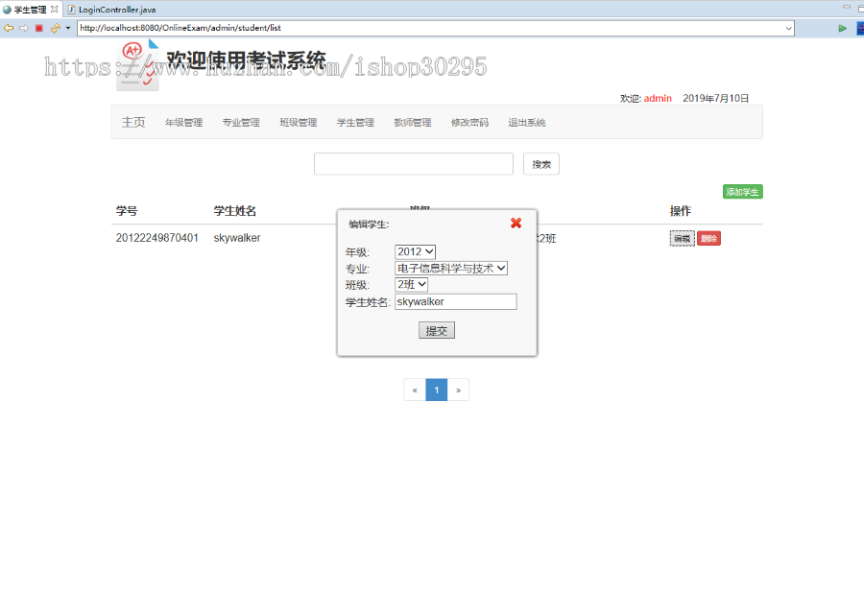Viewport: 864px width, 616px height.
Task: Click the back navigation arrow in the browser toolbar
Action: pyautogui.click(x=8, y=28)
